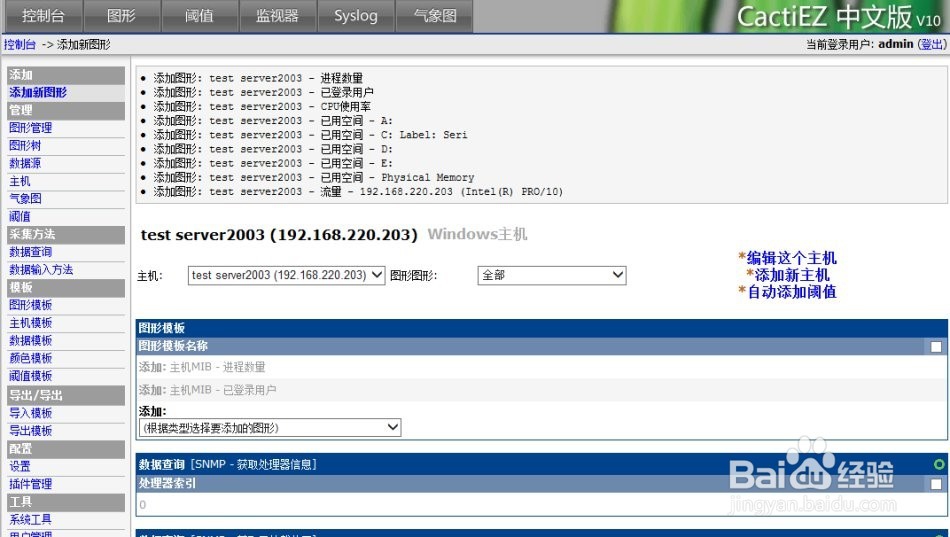
Task: Click the 自动添加阈值 link
Action: (x=792, y=292)
